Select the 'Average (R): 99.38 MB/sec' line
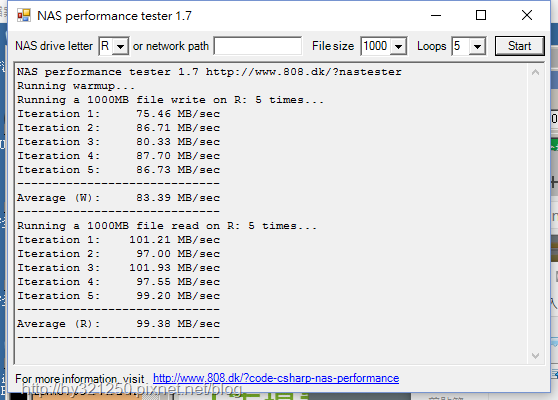Image resolution: width=558 pixels, height=400 pixels. [119, 324]
